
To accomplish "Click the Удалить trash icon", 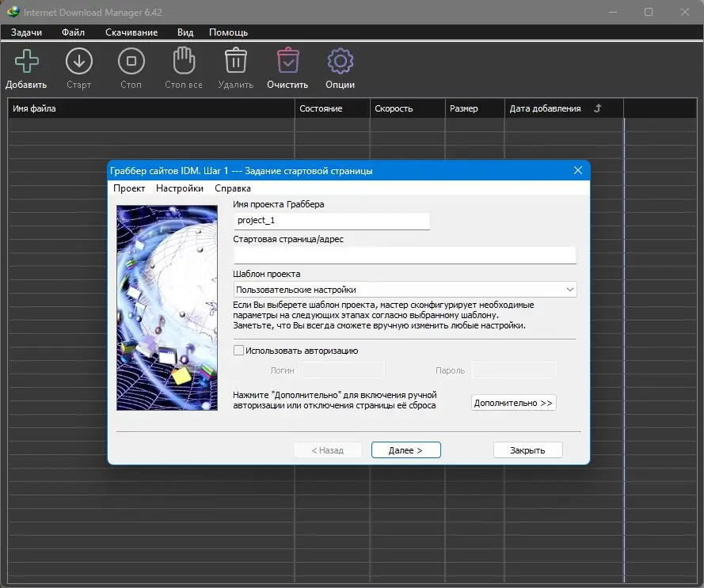I will pos(236,60).
